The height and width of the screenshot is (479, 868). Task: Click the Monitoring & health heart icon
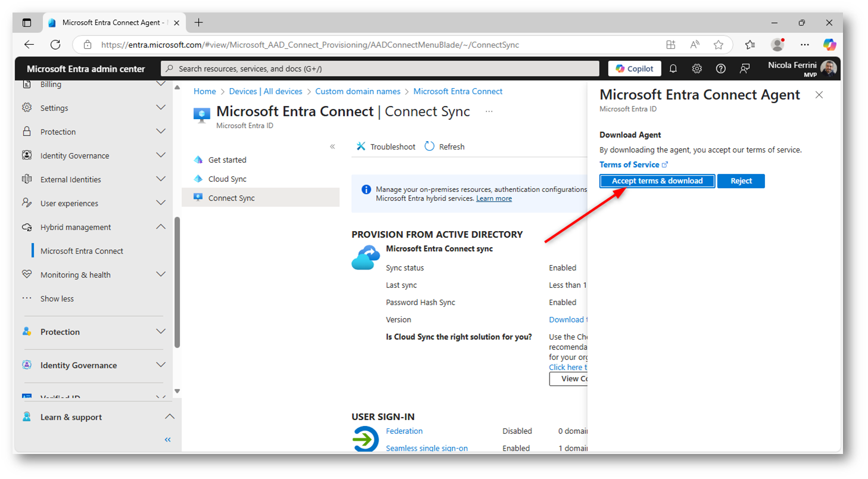tap(27, 275)
